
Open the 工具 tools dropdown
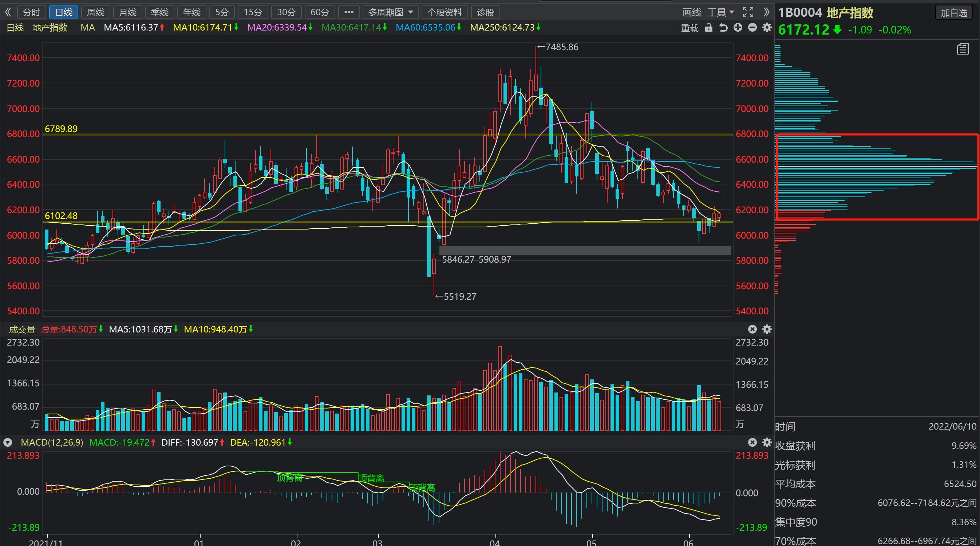720,12
